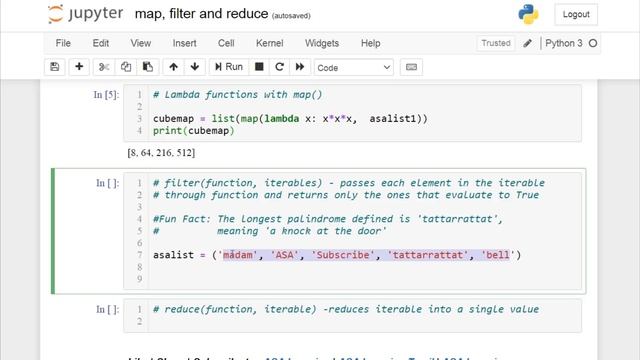The height and width of the screenshot is (360, 640).
Task: Open the command palette keyboard icon
Action: pos(411,67)
